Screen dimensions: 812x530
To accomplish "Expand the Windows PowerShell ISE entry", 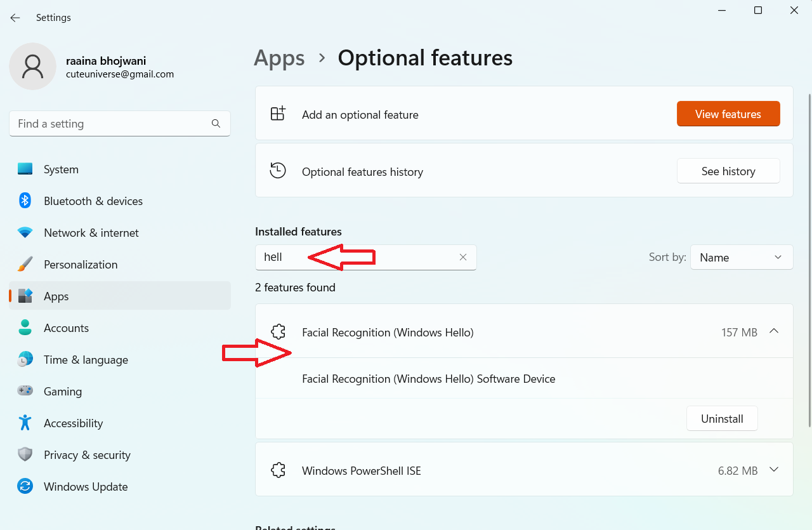I will 774,470.
